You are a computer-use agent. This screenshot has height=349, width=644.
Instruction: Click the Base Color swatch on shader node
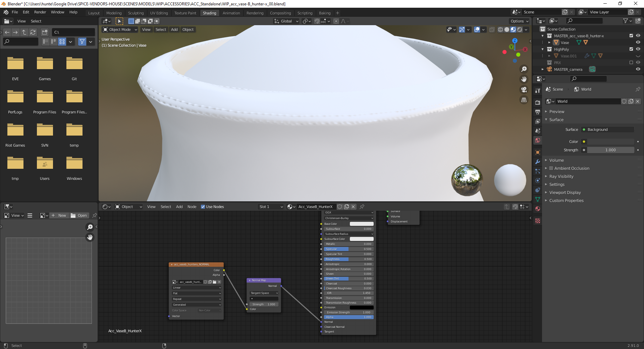pos(361,224)
